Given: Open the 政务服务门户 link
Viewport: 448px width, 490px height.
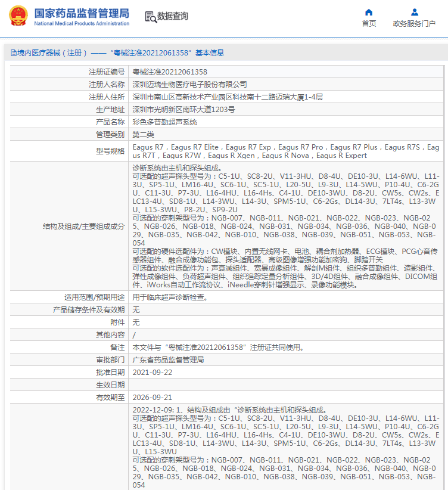Looking at the screenshot, I should click(x=414, y=23).
